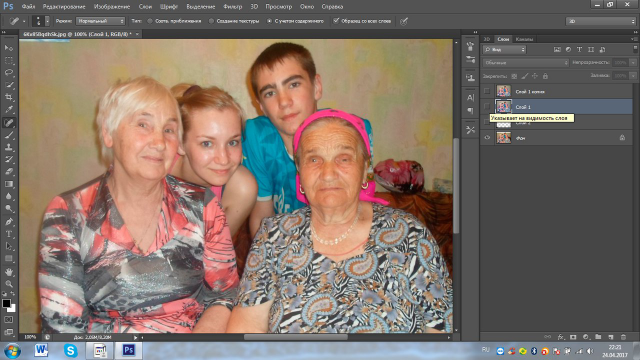Open the fill slider dropdown
Screen dimensions: 640x360
pyautogui.click(x=633, y=76)
